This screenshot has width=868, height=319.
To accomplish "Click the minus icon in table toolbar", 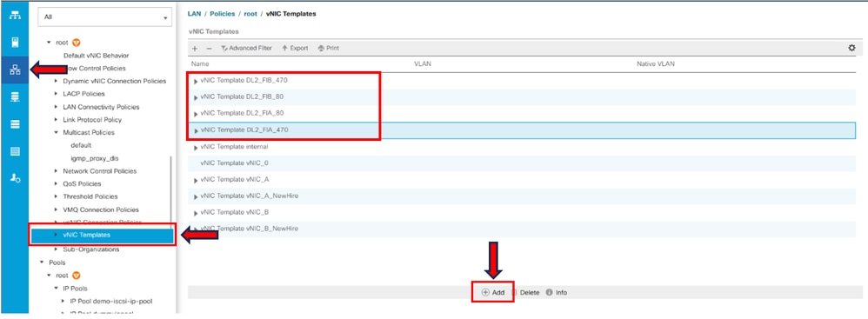I will (209, 49).
